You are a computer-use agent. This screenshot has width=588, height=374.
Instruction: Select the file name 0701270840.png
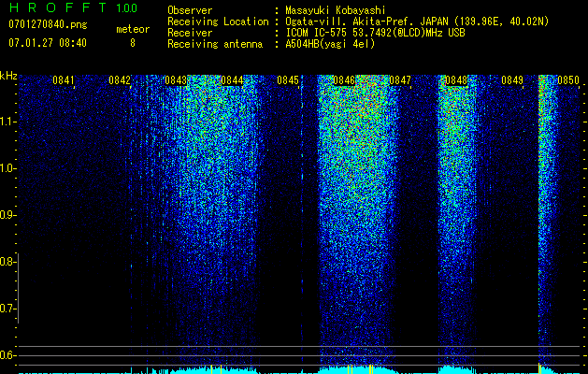point(48,24)
